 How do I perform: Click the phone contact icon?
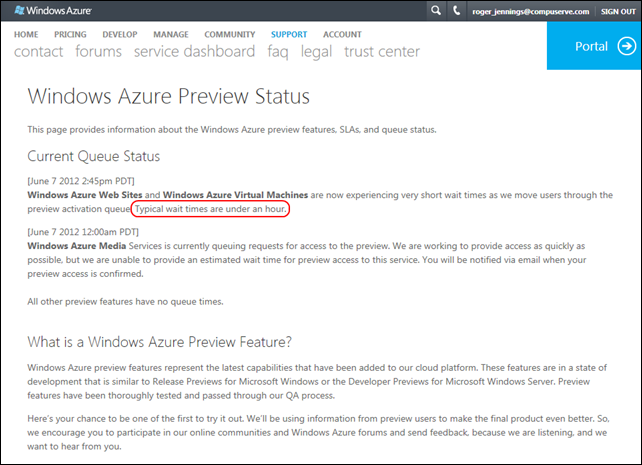(x=457, y=10)
